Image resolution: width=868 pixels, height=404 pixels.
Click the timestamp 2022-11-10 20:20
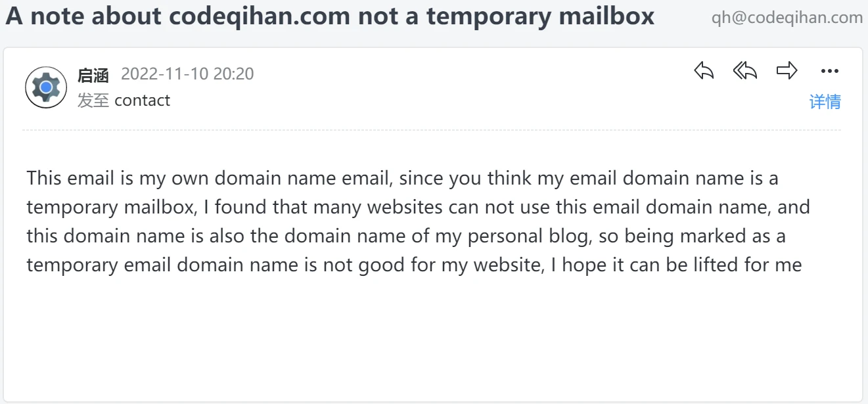click(187, 74)
